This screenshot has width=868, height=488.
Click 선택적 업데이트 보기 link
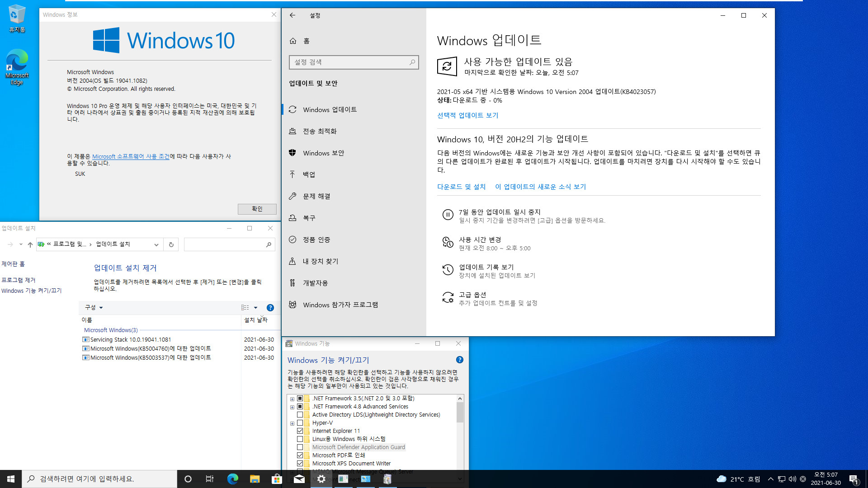(x=467, y=116)
